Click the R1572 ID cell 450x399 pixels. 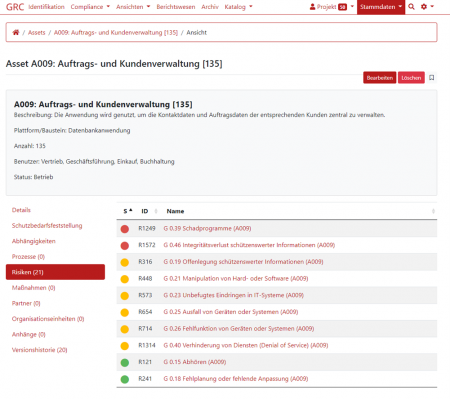tap(147, 245)
